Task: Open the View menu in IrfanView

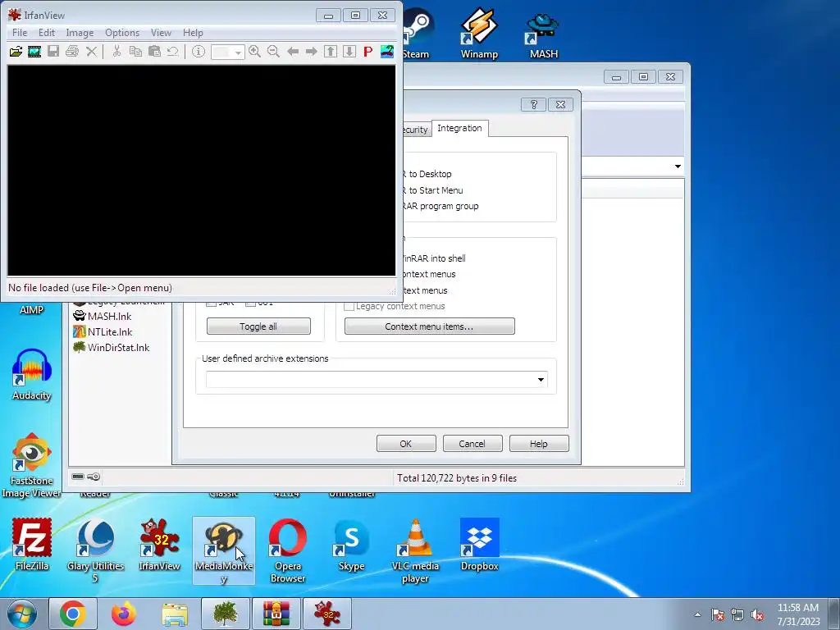Action: coord(161,33)
